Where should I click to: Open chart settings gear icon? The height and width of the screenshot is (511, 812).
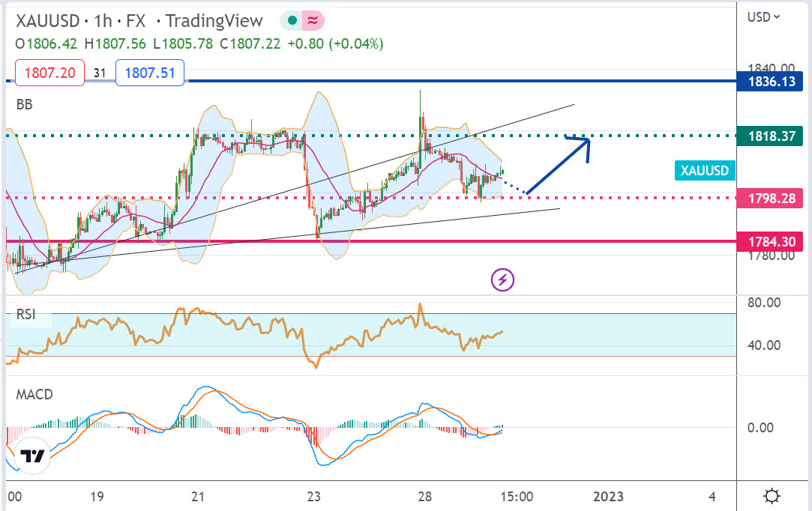(772, 497)
